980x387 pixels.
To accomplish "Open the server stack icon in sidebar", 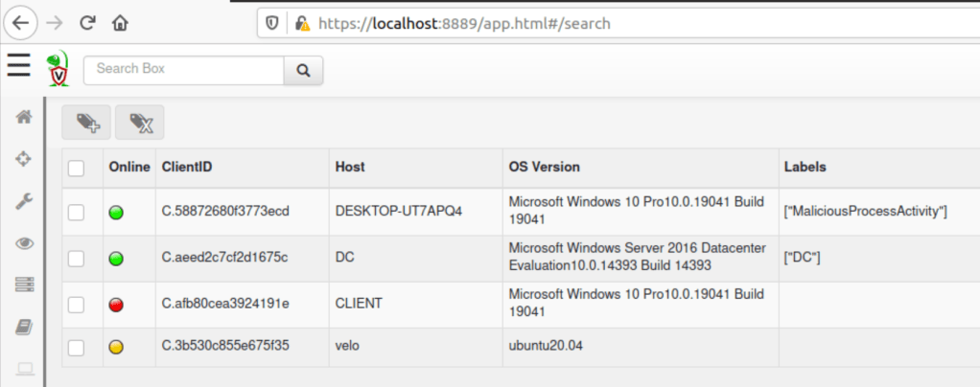I will pyautogui.click(x=24, y=285).
